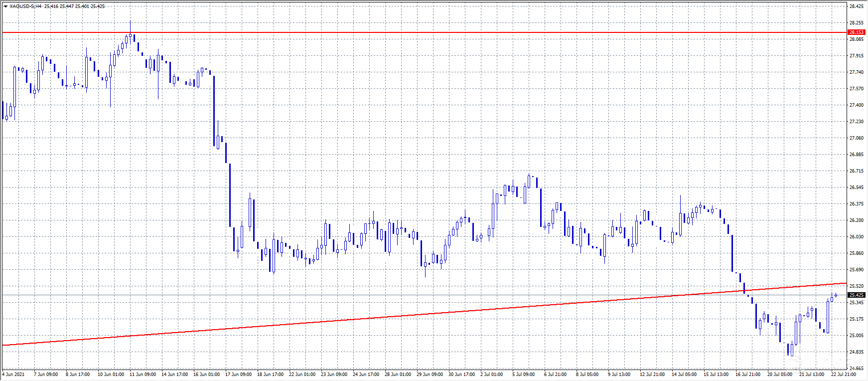
Task: Click the 8 Jul 05:00 time label
Action: point(587,375)
